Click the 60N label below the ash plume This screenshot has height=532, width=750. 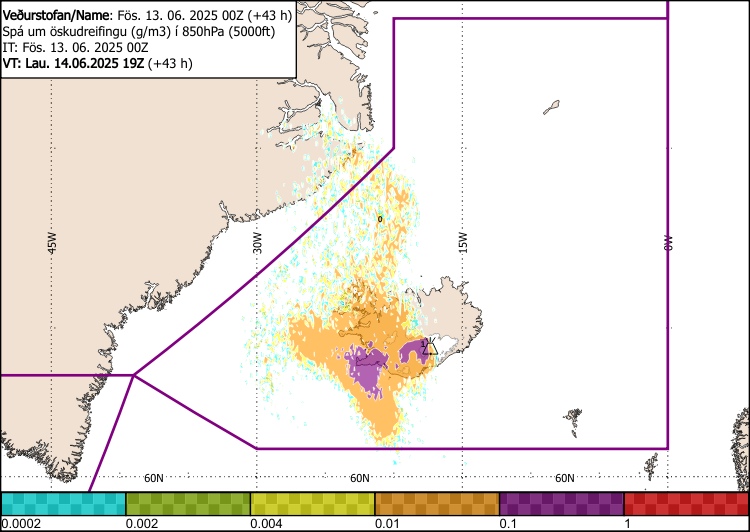pos(359,478)
